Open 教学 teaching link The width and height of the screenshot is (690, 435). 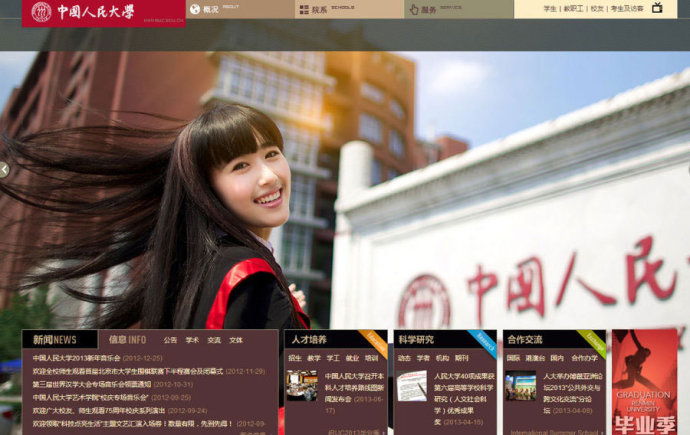[314, 358]
